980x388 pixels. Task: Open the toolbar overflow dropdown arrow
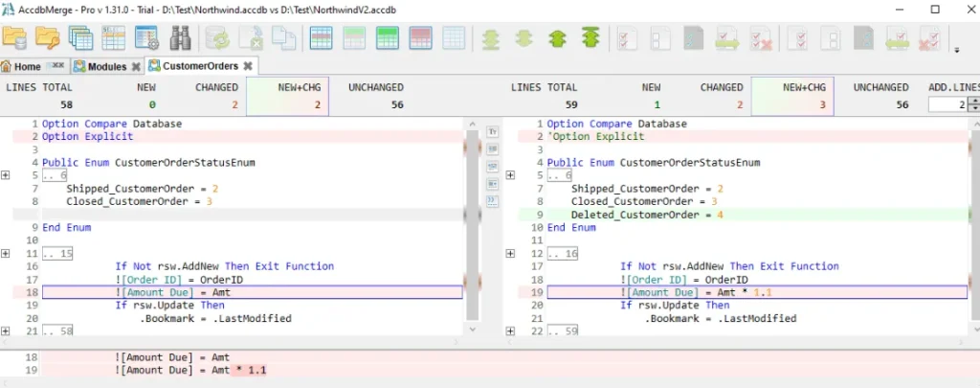(x=956, y=50)
